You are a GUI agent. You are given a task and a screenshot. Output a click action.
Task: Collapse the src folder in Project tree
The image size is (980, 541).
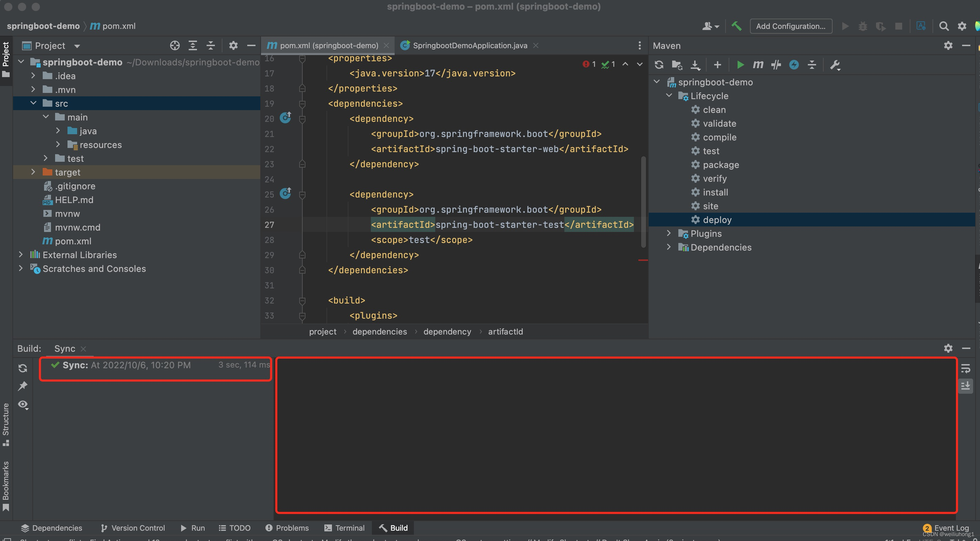(33, 103)
